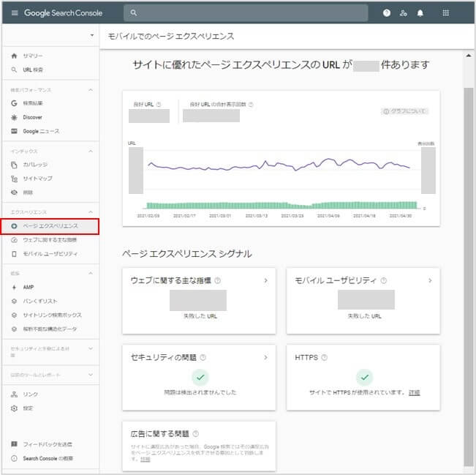The width and height of the screenshot is (476, 475).
Task: Click the グラフについて button
Action: pos(405,111)
